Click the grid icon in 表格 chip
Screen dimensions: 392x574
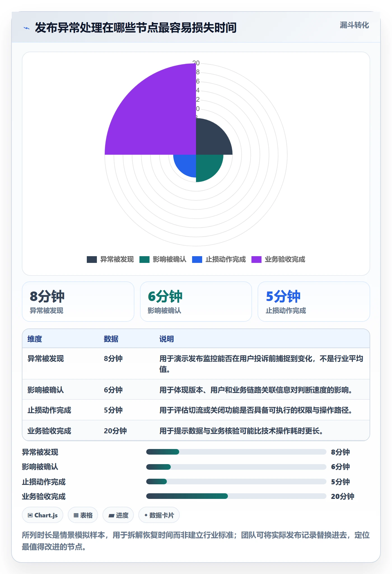76,515
